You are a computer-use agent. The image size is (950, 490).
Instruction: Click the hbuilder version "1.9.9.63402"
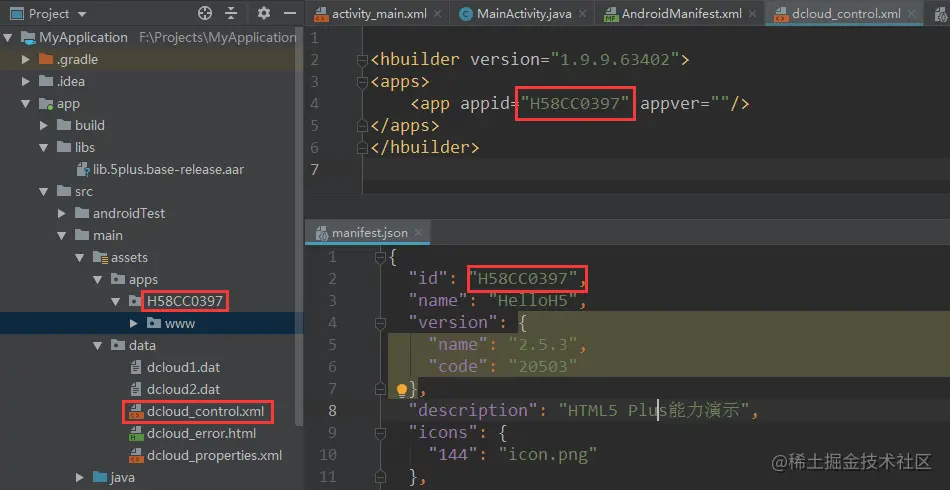click(615, 59)
